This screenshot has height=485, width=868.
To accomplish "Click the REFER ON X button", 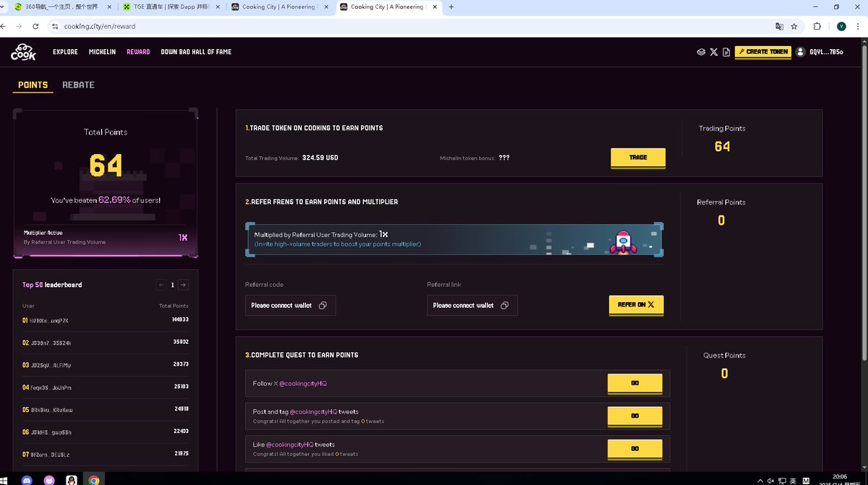I will point(636,305).
